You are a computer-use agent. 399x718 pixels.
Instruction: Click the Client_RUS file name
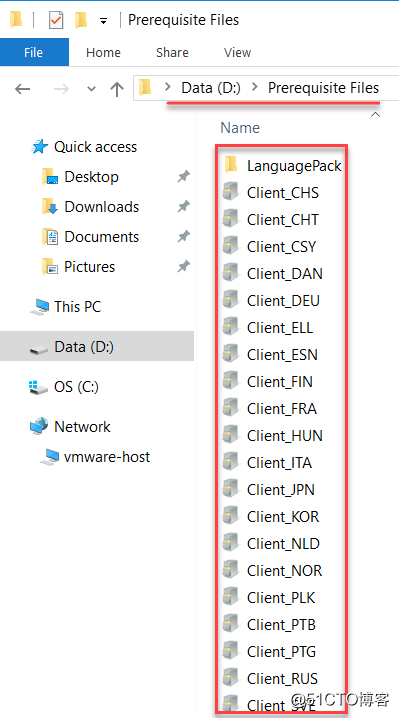click(282, 679)
